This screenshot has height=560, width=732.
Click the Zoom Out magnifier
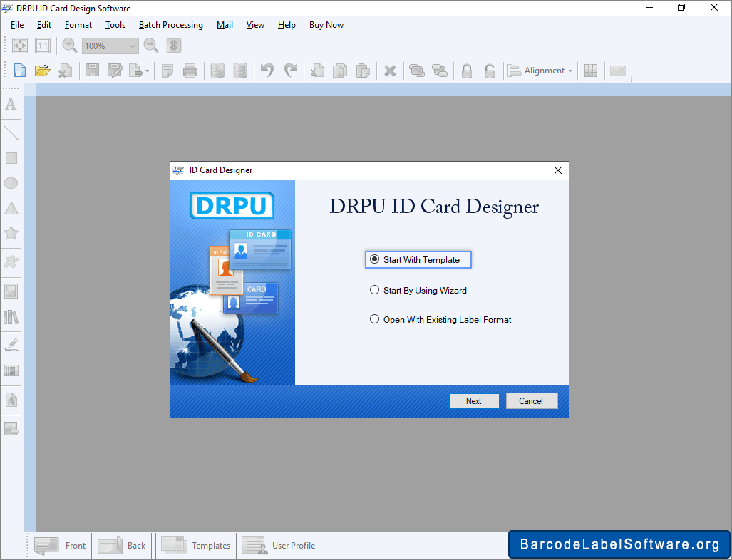[x=151, y=46]
